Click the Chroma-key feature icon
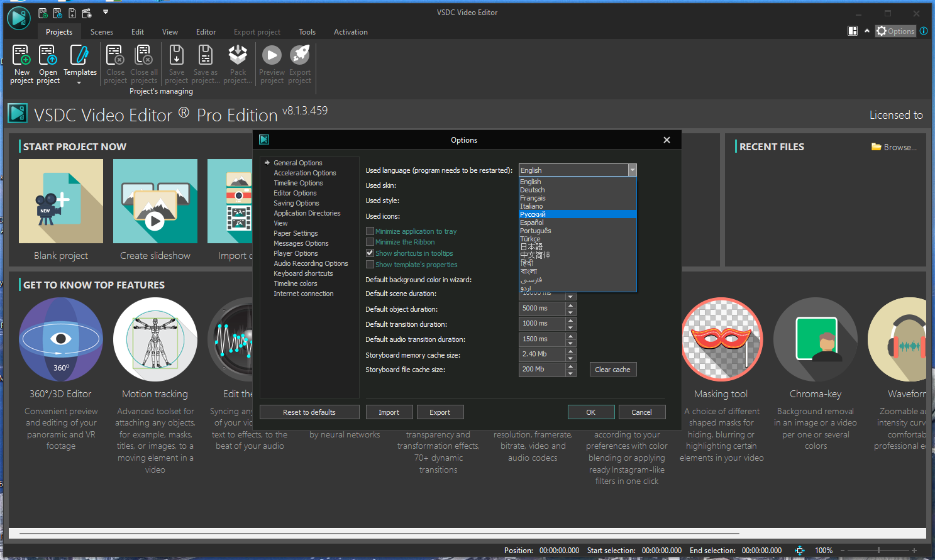935x560 pixels. tap(816, 339)
